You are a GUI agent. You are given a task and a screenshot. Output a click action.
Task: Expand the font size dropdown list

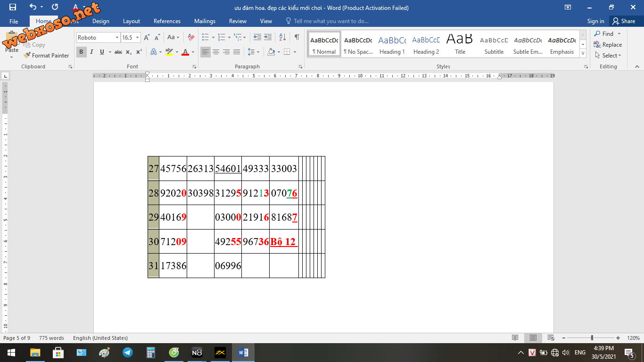[137, 38]
